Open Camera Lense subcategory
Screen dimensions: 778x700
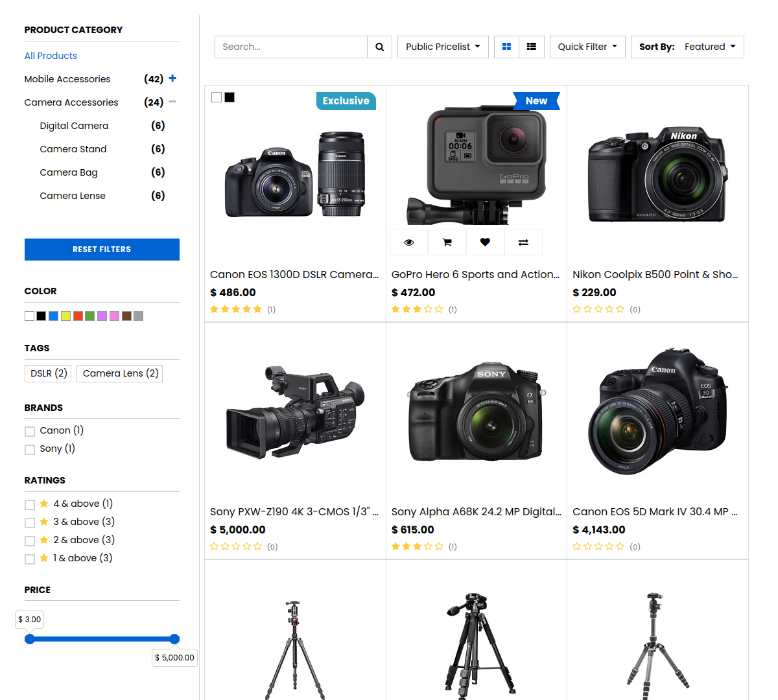(73, 196)
